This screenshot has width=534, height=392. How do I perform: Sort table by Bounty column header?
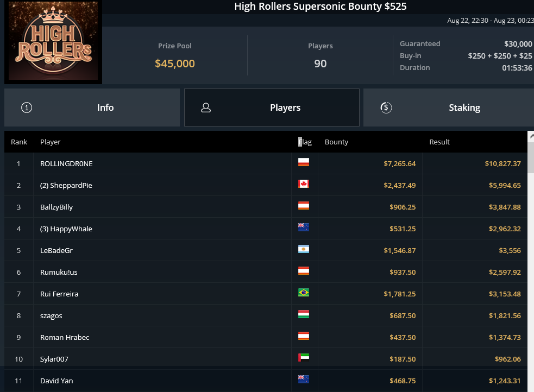click(336, 142)
